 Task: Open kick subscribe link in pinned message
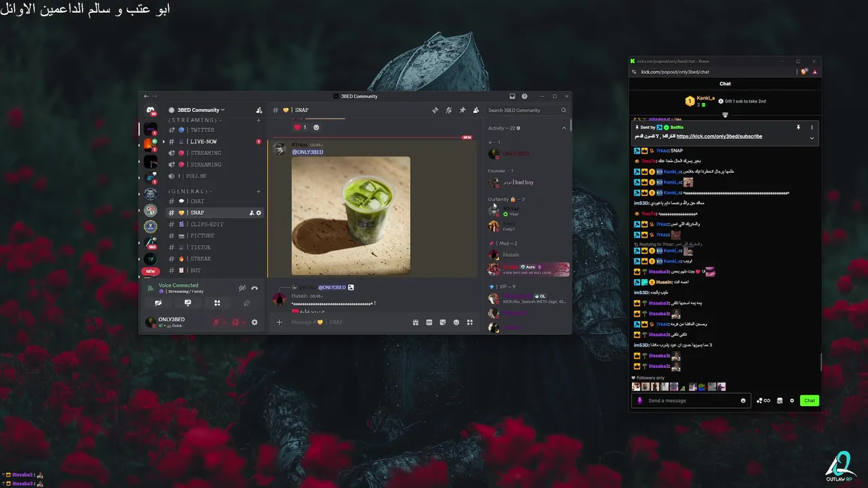[x=719, y=136]
